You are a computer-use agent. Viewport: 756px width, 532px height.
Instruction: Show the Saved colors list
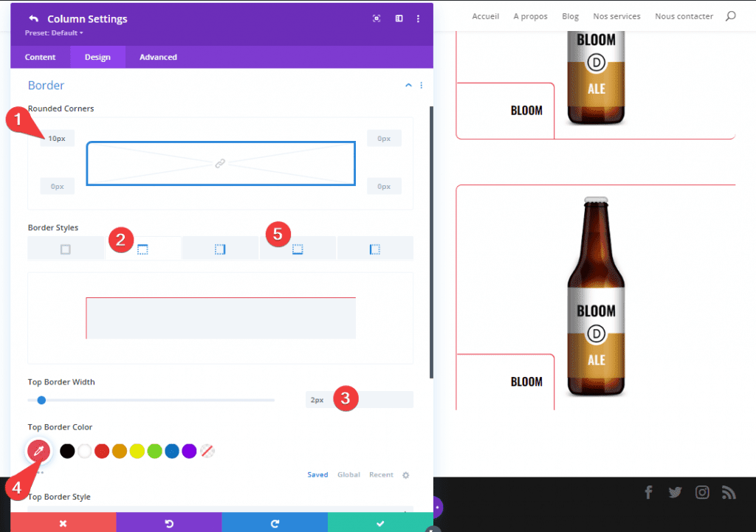coord(317,474)
